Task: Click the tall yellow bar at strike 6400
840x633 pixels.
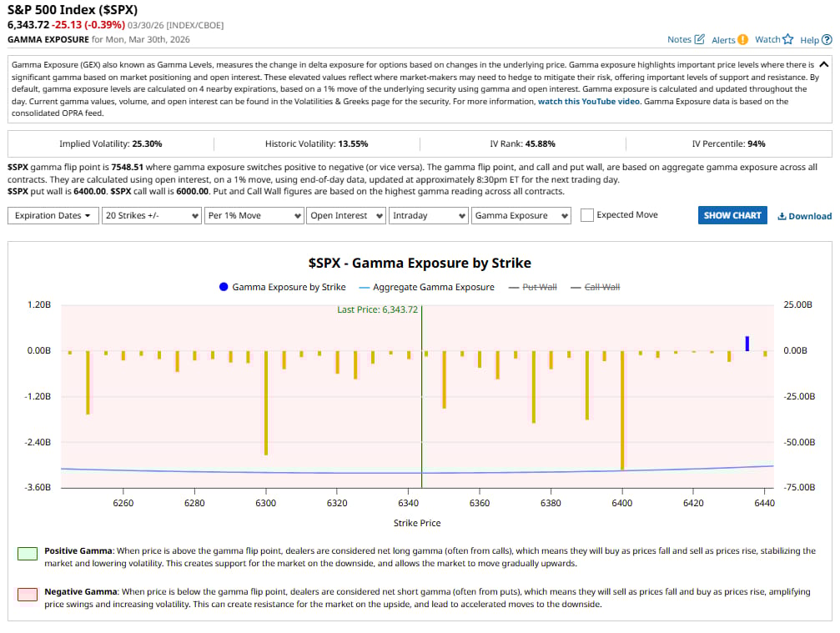Action: coord(622,410)
